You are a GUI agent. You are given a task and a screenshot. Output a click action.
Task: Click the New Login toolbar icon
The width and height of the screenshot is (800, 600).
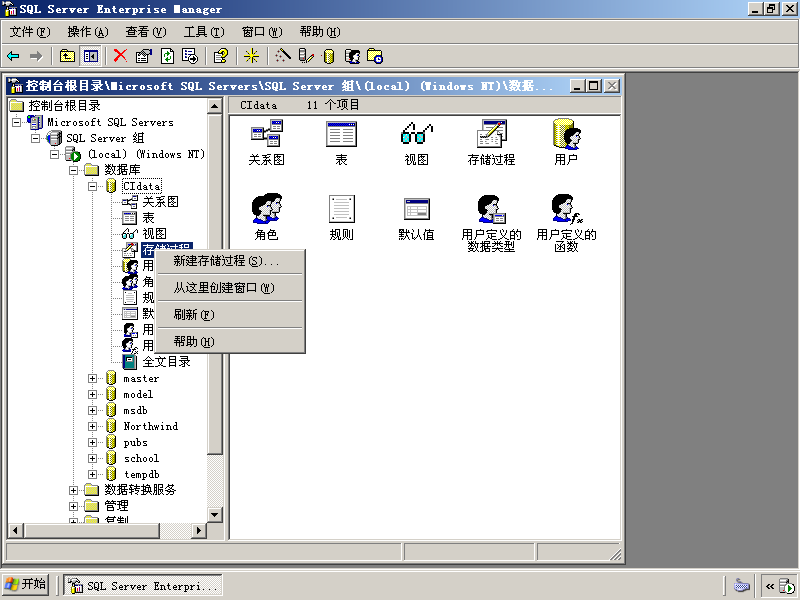pyautogui.click(x=352, y=56)
